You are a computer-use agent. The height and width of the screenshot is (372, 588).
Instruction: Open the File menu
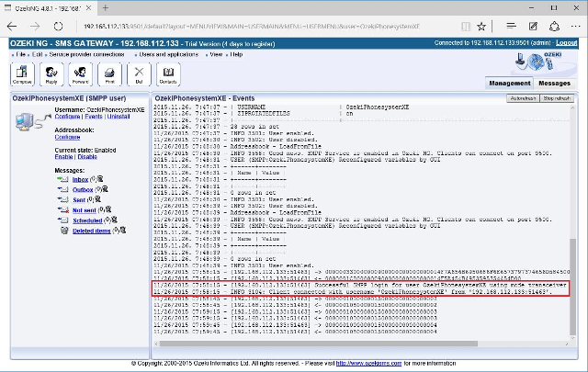click(20, 54)
